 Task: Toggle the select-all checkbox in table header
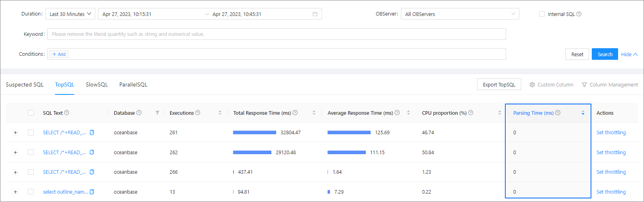pos(31,113)
